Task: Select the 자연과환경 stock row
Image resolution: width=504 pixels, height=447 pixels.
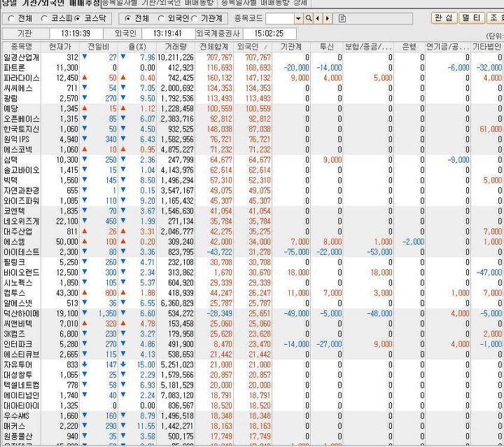Action: pos(252,191)
